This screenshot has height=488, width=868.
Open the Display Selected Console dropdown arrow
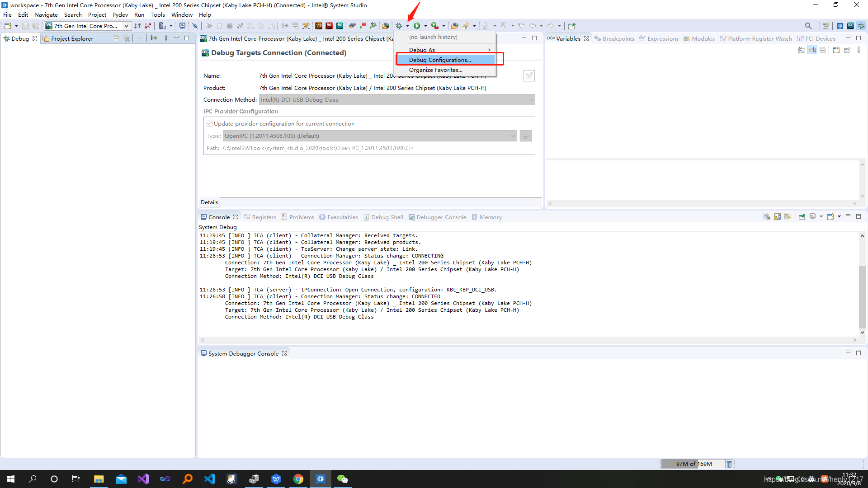click(821, 216)
